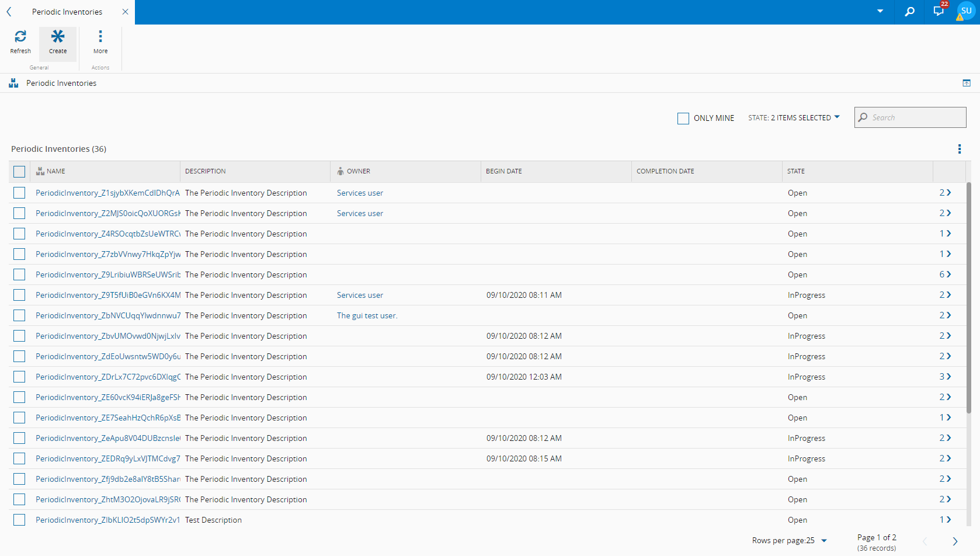Sort by the BEGIN DATE column header
This screenshot has height=556, width=980.
[x=504, y=171]
